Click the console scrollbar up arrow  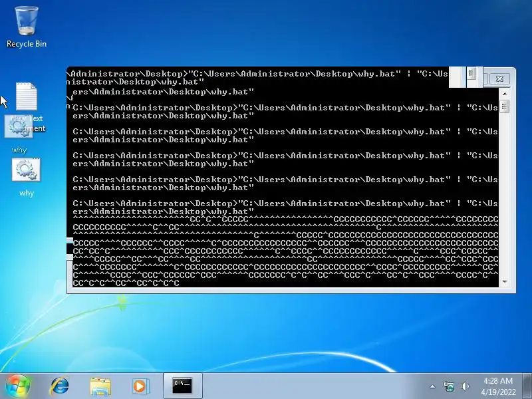[505, 93]
